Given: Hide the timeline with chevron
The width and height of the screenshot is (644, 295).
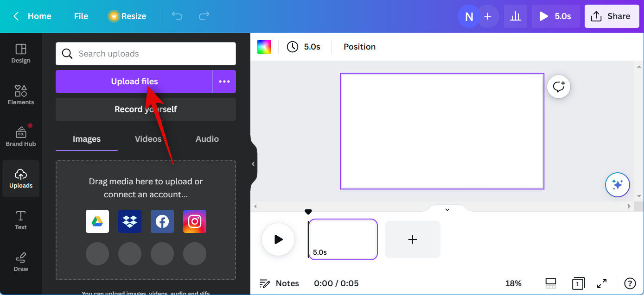Looking at the screenshot, I should click(x=447, y=209).
